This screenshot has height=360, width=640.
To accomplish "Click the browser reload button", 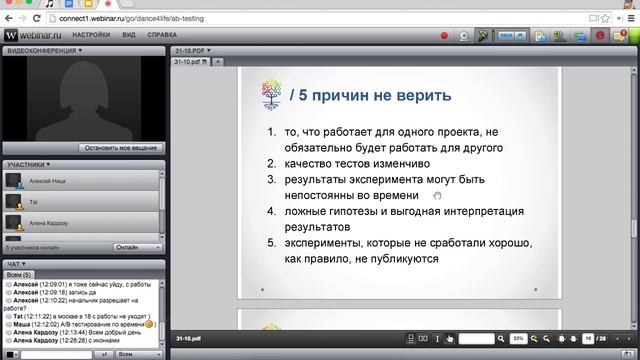I will [x=37, y=18].
